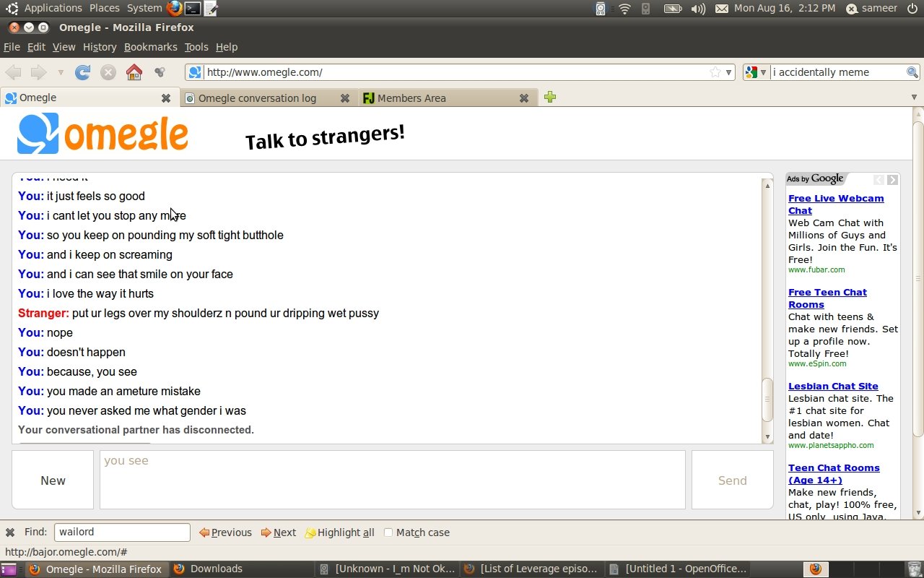The image size is (924, 578).
Task: List all tabs dropdown arrow
Action: pos(914,97)
